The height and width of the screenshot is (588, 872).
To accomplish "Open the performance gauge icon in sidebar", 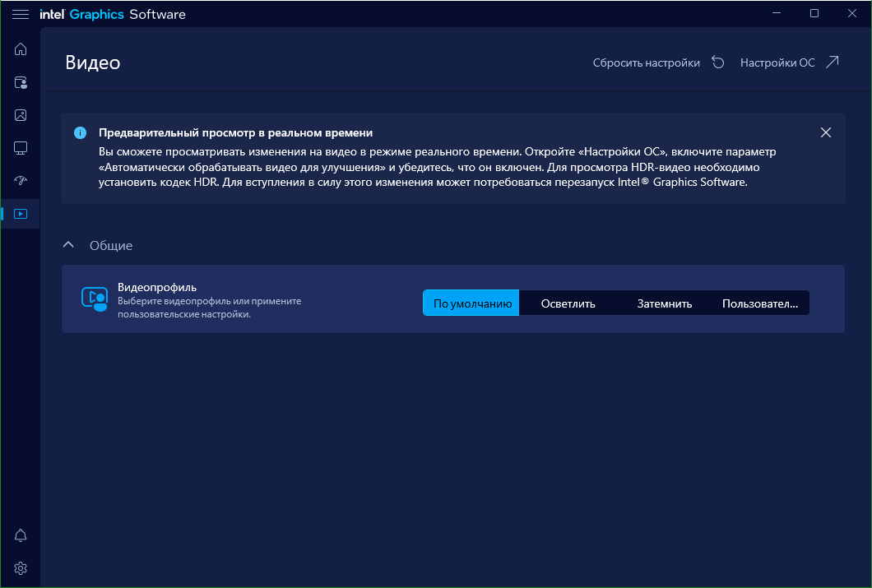I will pos(21,181).
